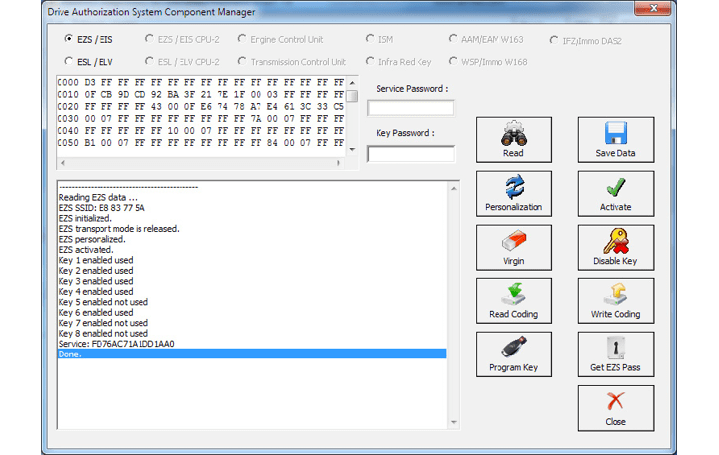Image resolution: width=719 pixels, height=455 pixels.
Task: Click in the Key Password input field
Action: click(410, 154)
